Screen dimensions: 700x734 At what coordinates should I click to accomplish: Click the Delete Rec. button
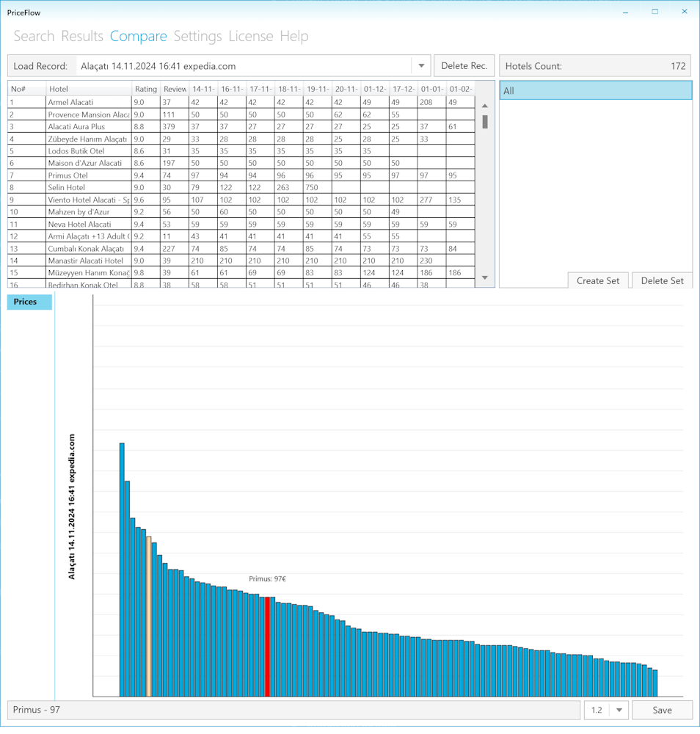point(464,66)
